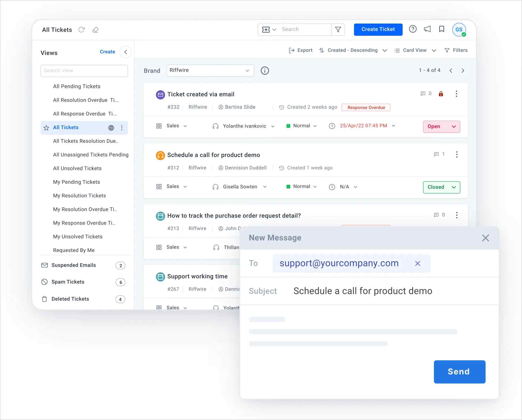This screenshot has width=522, height=420.
Task: Select All Resolution Overdue view
Action: pos(86,100)
